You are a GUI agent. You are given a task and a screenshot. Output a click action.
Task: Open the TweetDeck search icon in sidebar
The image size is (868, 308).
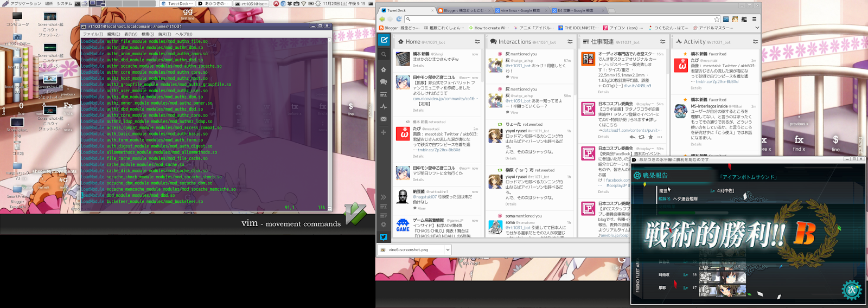[x=384, y=54]
